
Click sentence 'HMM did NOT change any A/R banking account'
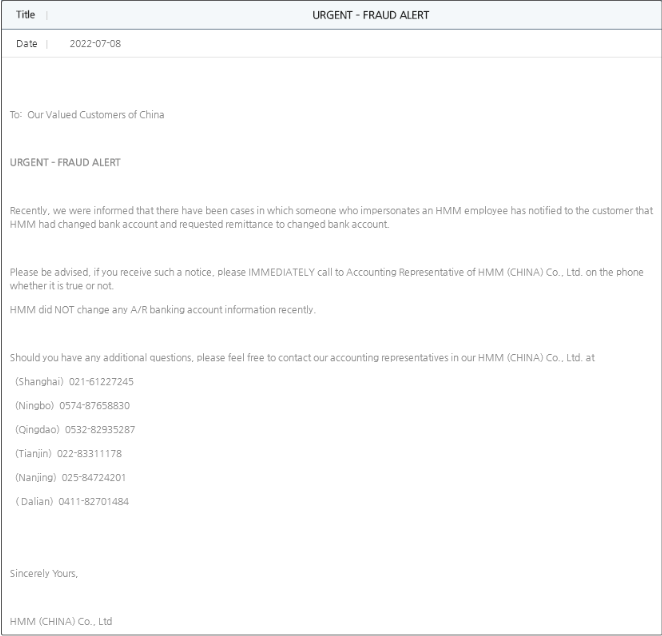(x=163, y=310)
